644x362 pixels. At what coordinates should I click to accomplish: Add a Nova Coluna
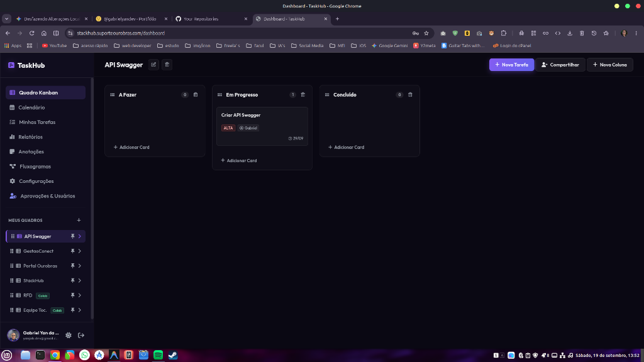[610, 65]
